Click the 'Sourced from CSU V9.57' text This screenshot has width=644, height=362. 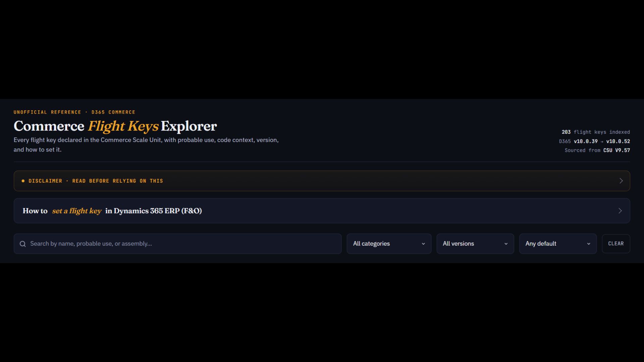[x=597, y=150]
